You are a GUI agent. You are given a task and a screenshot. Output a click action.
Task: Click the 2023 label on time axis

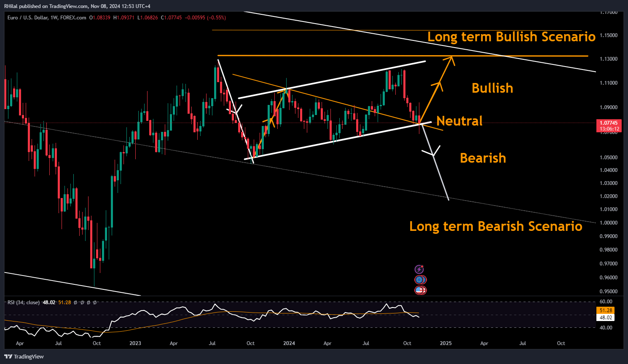pos(135,343)
